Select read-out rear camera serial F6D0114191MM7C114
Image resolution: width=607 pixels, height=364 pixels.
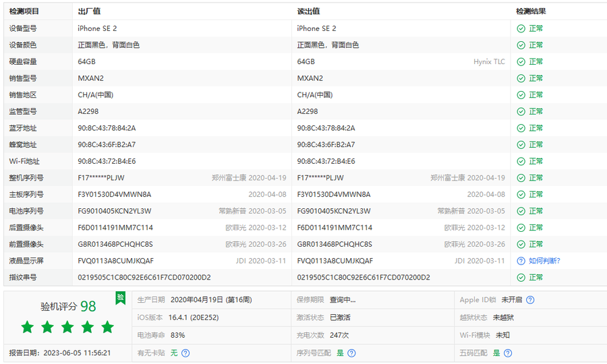[x=335, y=228]
